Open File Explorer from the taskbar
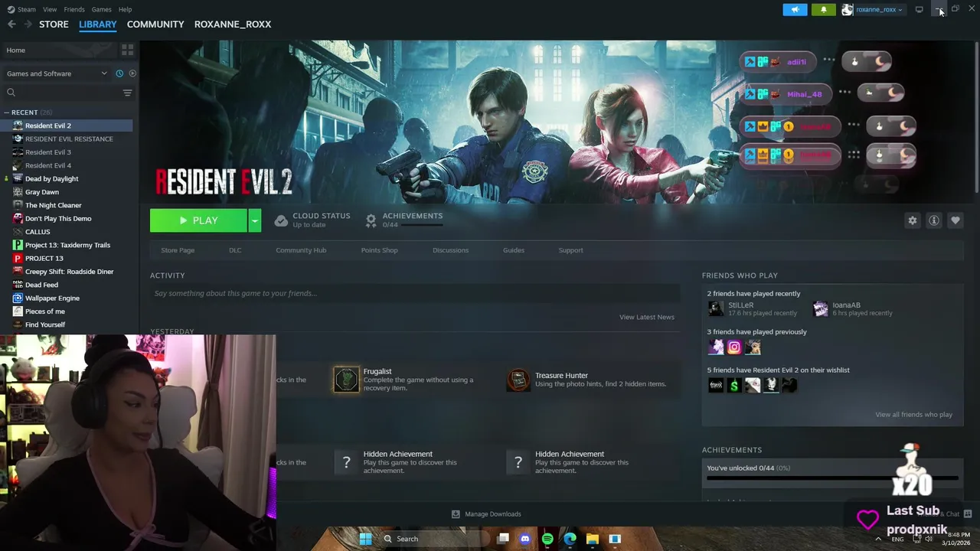This screenshot has width=980, height=551. [592, 539]
